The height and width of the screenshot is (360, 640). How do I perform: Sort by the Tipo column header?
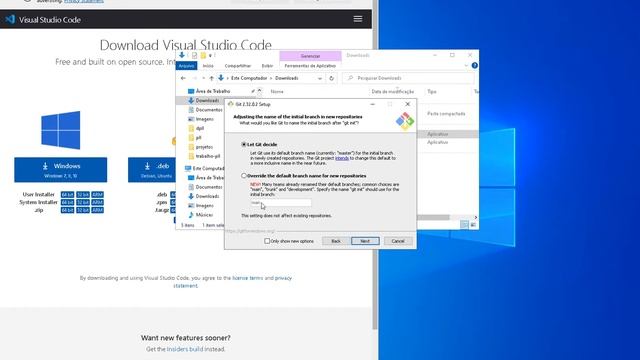432,91
